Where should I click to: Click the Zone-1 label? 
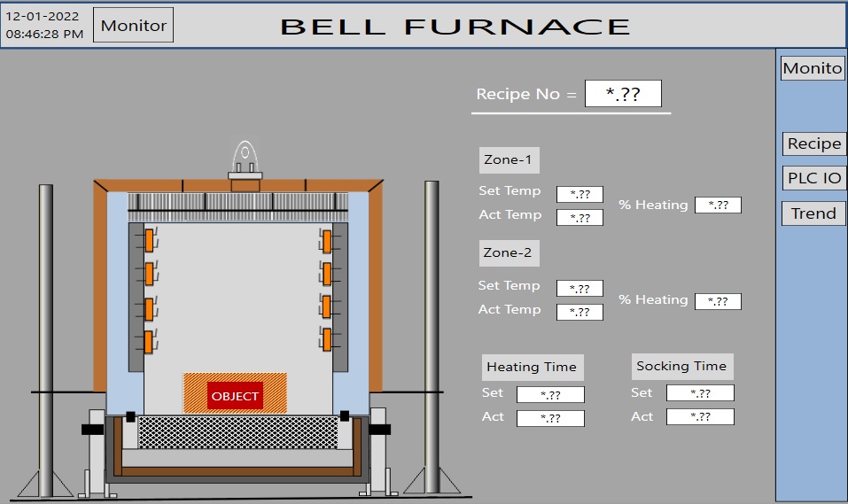tap(509, 160)
